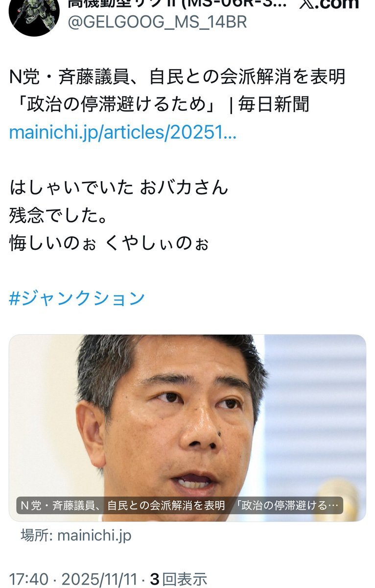Open the @GELGOOG_MS_14BR handle

157,22
